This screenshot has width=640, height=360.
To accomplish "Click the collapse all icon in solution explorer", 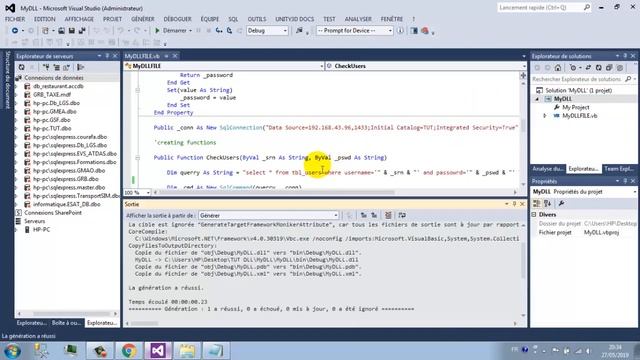I will (609, 68).
